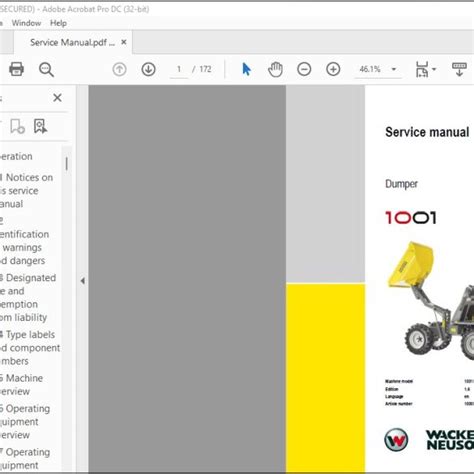Viewport: 474px width, 474px height.
Task: Open the Window menu
Action: [26, 23]
